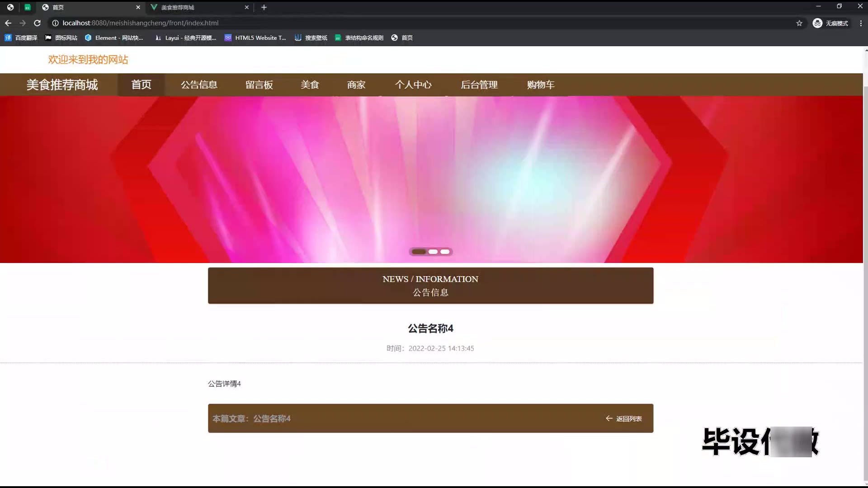This screenshot has width=868, height=488.
Task: Go to 留言板 navigation item
Action: (x=259, y=85)
